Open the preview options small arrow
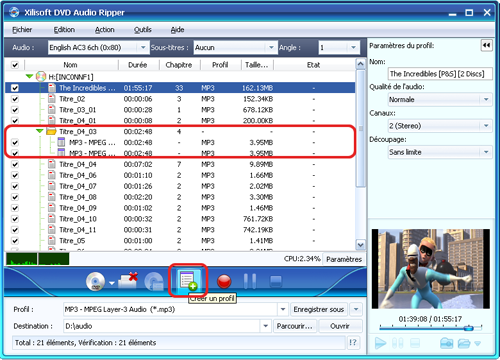 pyautogui.click(x=478, y=343)
